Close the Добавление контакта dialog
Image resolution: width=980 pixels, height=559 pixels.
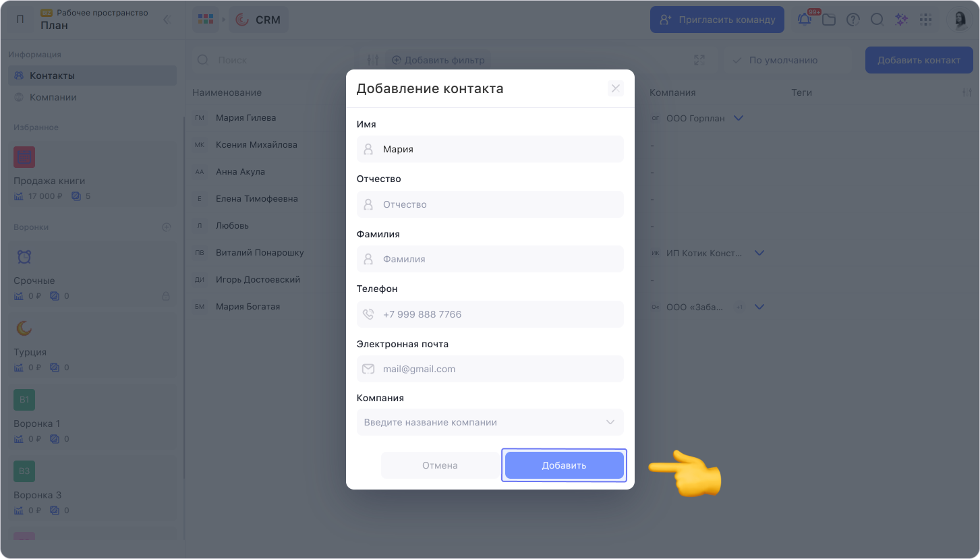point(615,88)
